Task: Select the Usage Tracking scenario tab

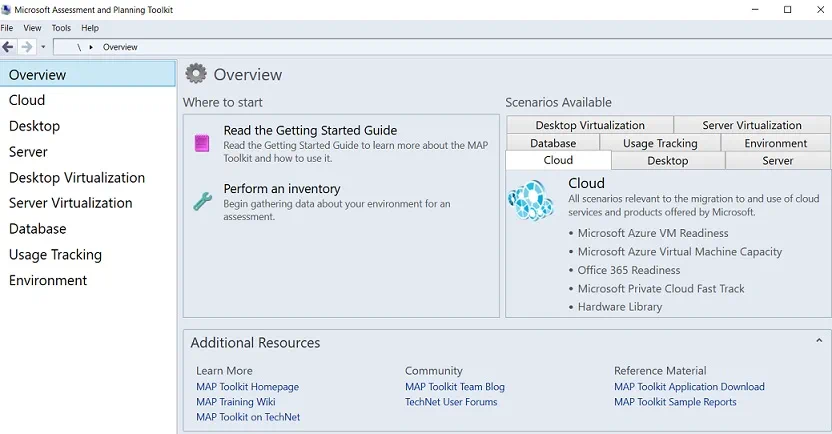Action: click(660, 143)
